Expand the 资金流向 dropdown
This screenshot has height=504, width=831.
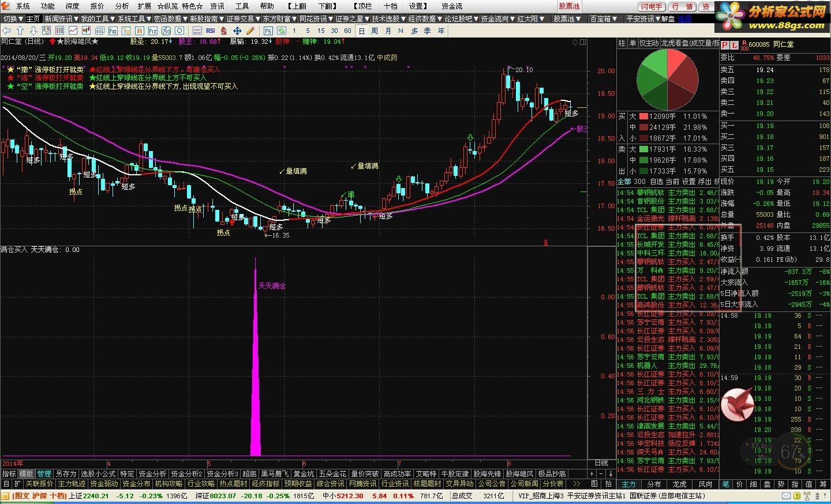[498, 18]
